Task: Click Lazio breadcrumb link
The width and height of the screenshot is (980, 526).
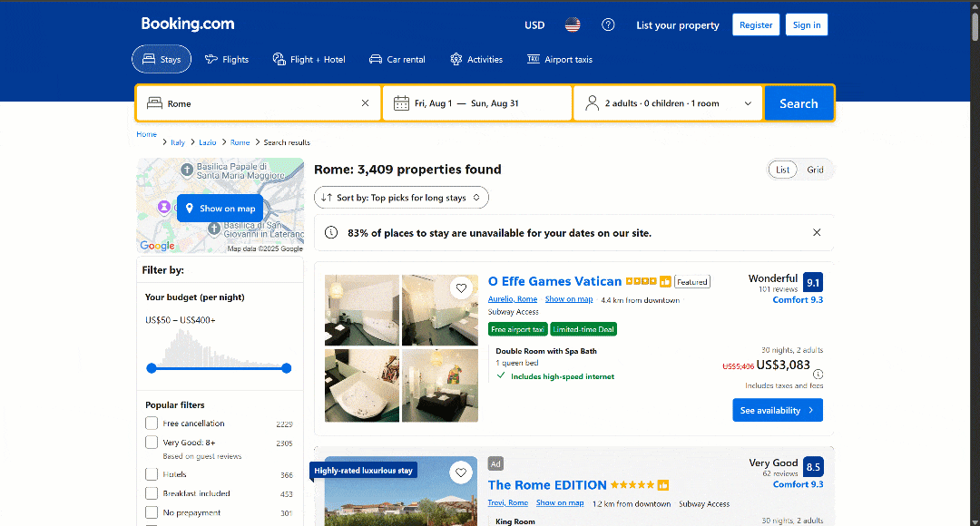Action: click(208, 142)
